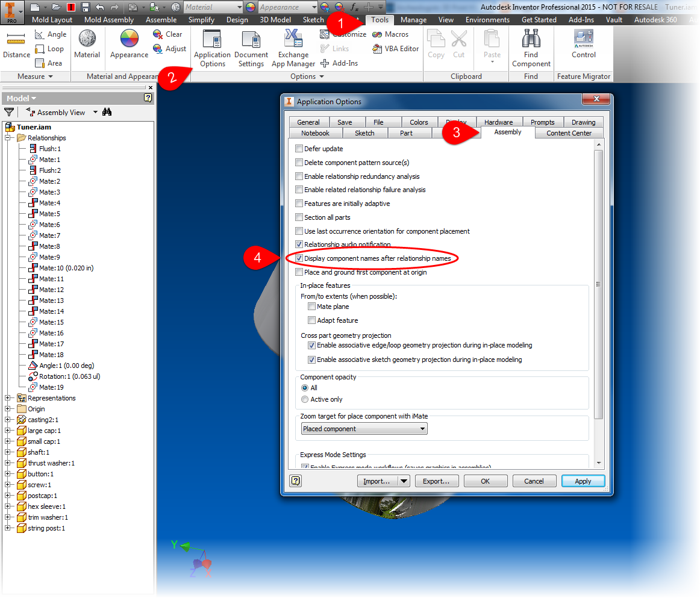Enable the Defer update checkbox
This screenshot has width=700, height=598.
pyautogui.click(x=299, y=149)
